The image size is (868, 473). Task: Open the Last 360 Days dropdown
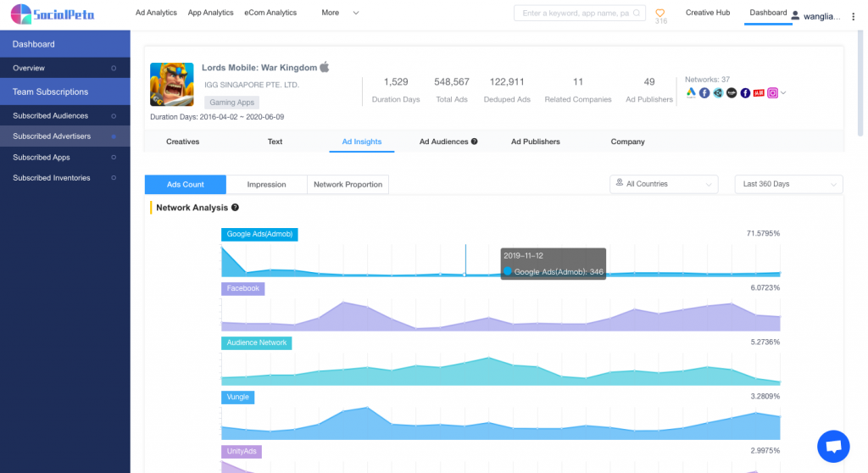[789, 184]
